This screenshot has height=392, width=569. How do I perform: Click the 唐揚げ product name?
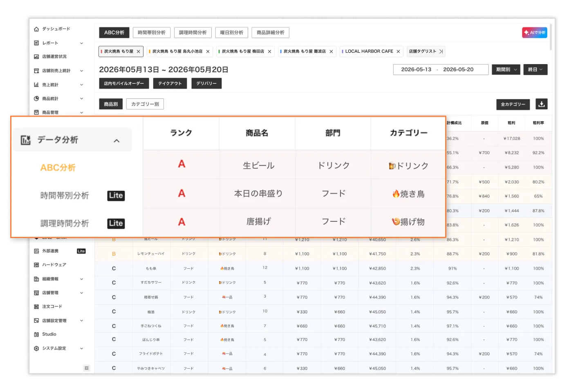coord(259,221)
